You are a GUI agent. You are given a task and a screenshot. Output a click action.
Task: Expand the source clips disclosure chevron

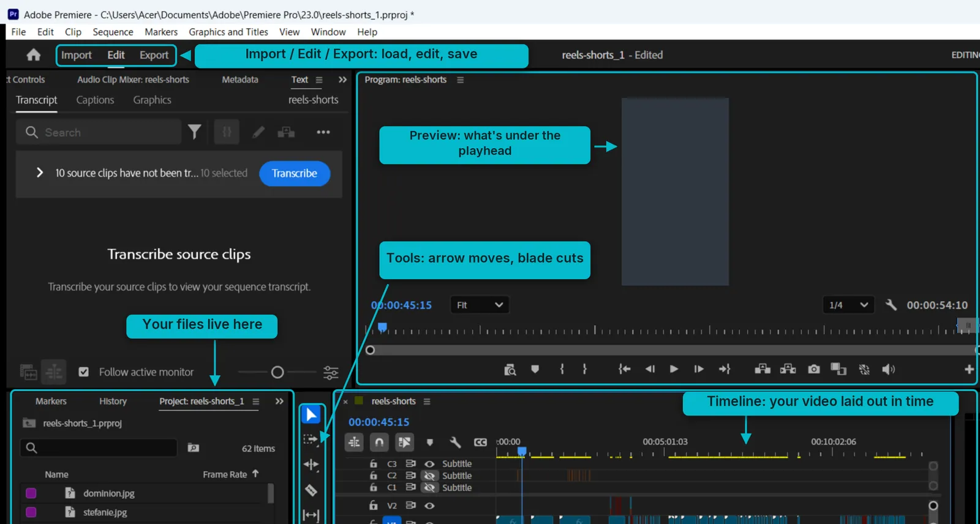[40, 173]
